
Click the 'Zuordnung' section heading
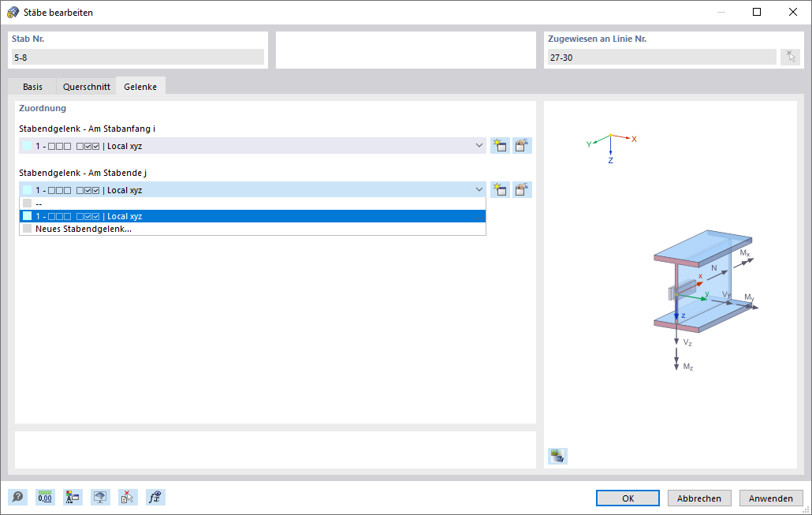pos(43,108)
